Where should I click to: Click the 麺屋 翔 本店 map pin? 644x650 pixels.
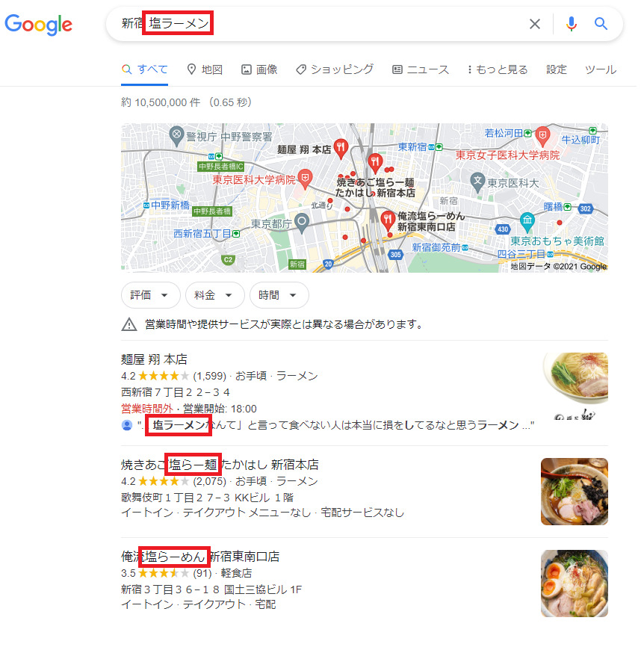coord(341,149)
